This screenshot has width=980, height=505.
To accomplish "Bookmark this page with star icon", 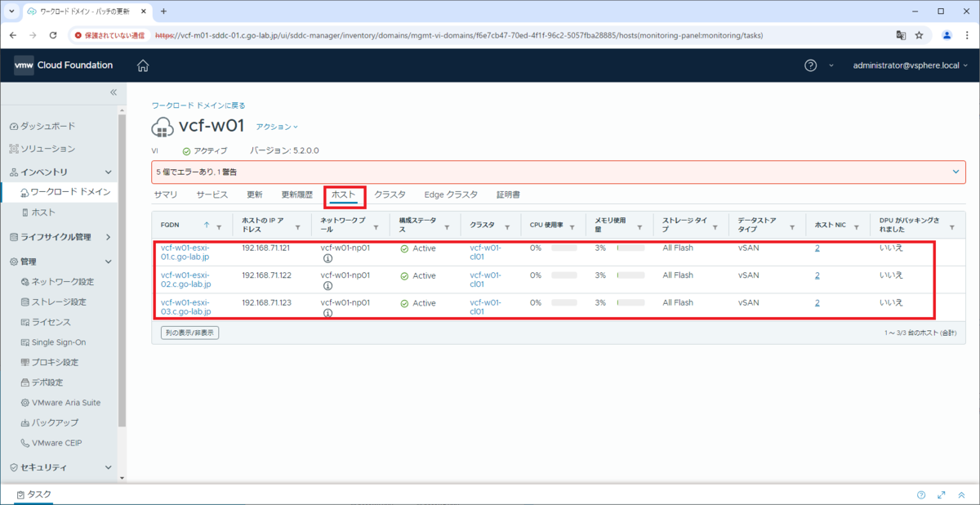I will (919, 35).
